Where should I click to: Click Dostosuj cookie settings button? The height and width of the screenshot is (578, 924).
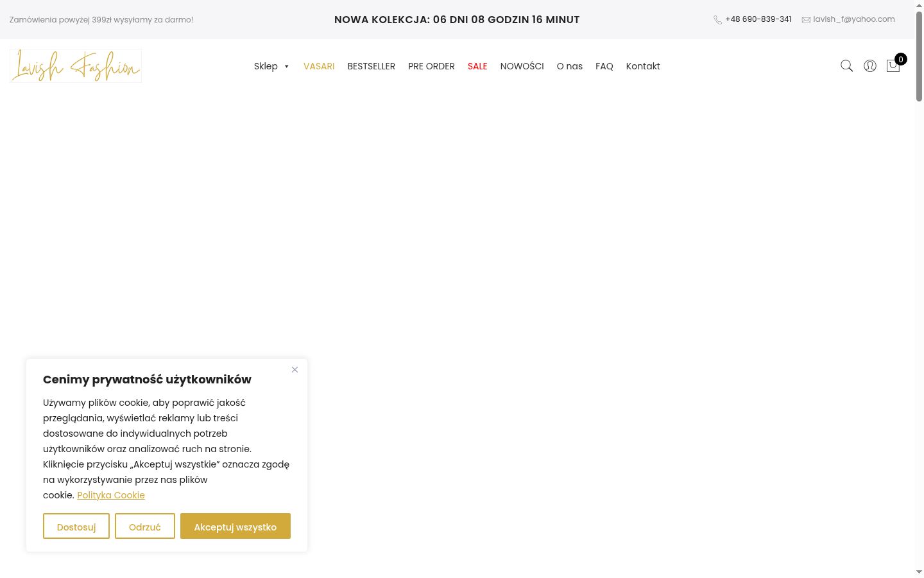point(76,526)
